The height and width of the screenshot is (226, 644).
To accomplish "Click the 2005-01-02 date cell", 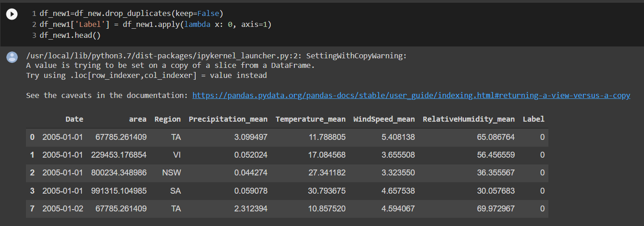I will coord(63,208).
